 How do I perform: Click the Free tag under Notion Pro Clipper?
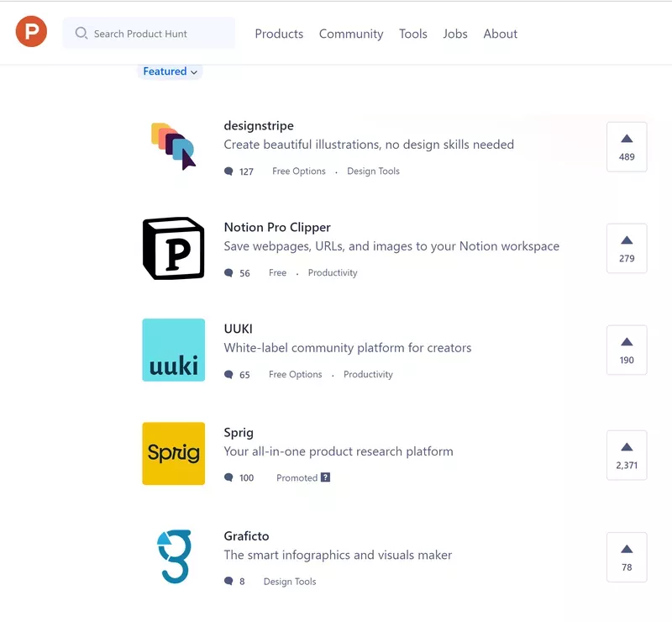277,272
